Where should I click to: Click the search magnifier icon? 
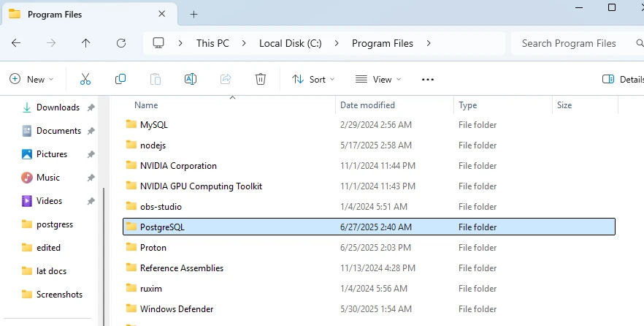coord(640,42)
